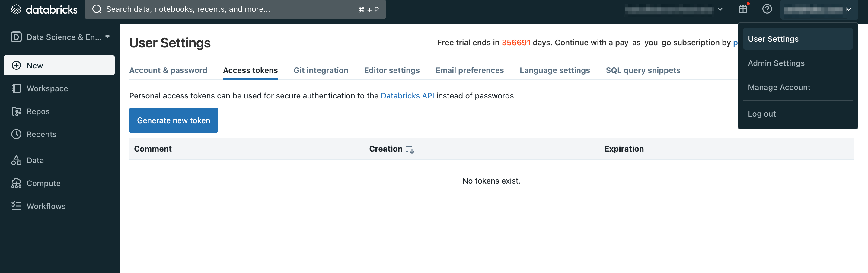Open the help question mark icon
This screenshot has height=273, width=868.
click(767, 9)
